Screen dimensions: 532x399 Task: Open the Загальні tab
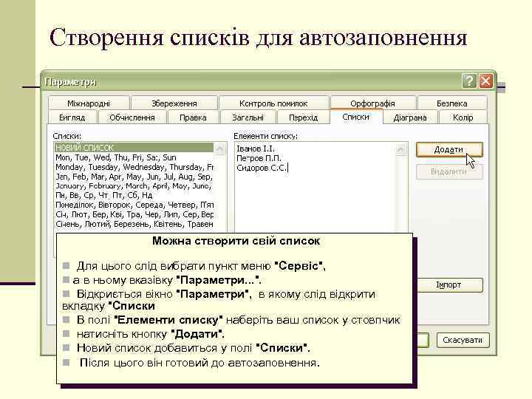coord(248,117)
